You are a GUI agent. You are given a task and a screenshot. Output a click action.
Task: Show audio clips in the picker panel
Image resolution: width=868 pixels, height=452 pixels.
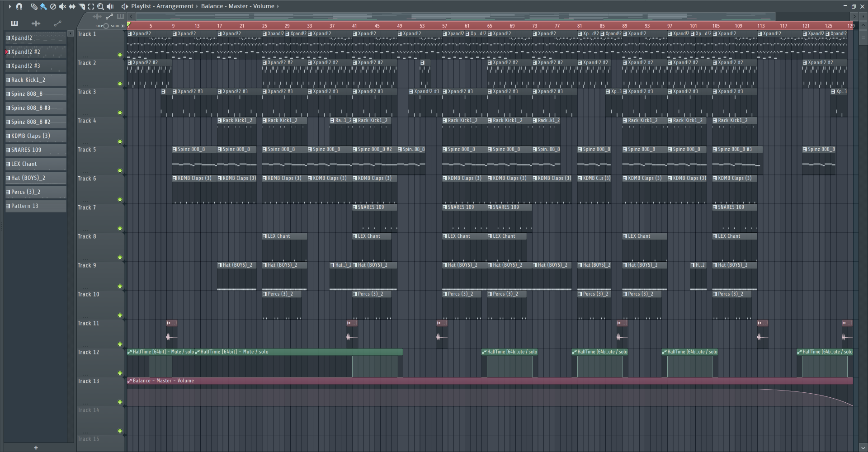[x=36, y=24]
